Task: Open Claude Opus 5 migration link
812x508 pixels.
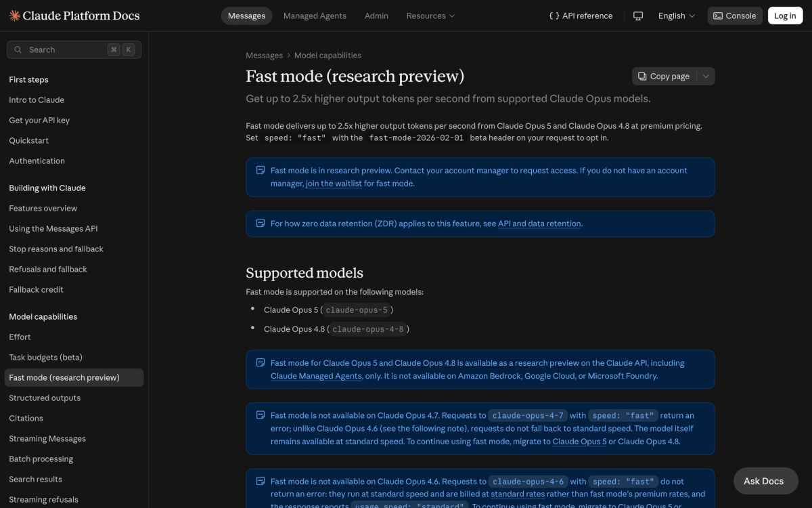Action: click(579, 442)
